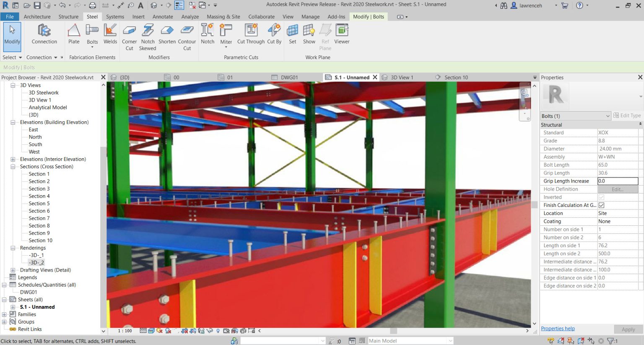Open the File menu
This screenshot has width=644, height=345.
(x=10, y=17)
